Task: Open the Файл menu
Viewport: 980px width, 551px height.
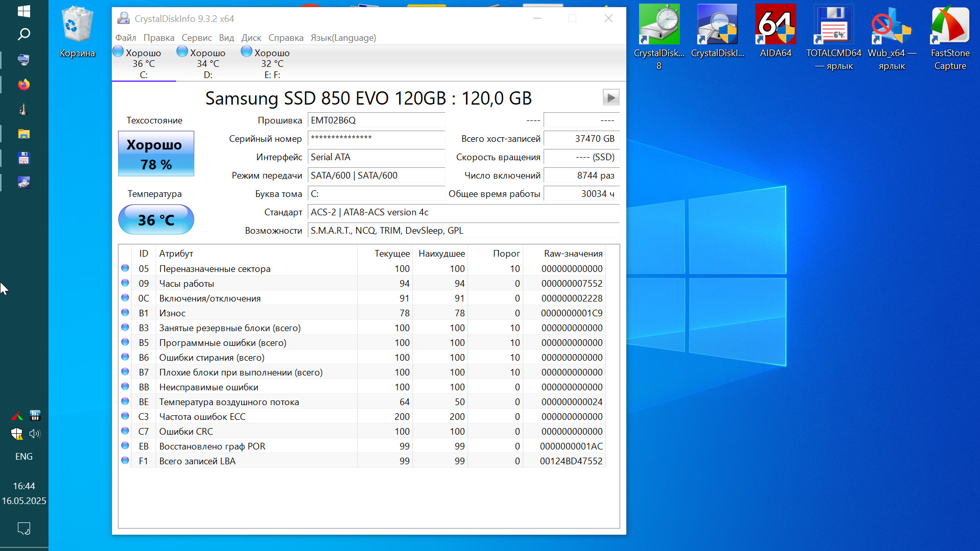Action: (126, 38)
